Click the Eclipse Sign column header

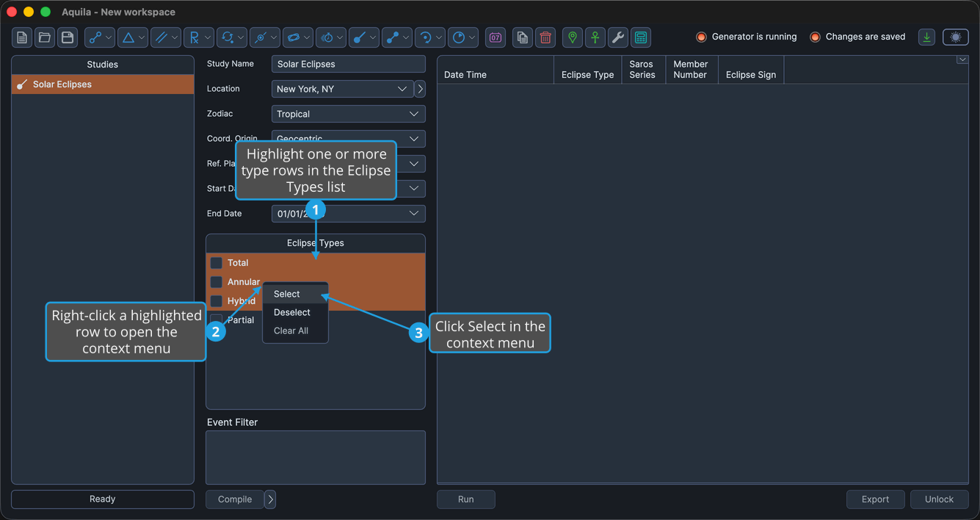click(752, 70)
